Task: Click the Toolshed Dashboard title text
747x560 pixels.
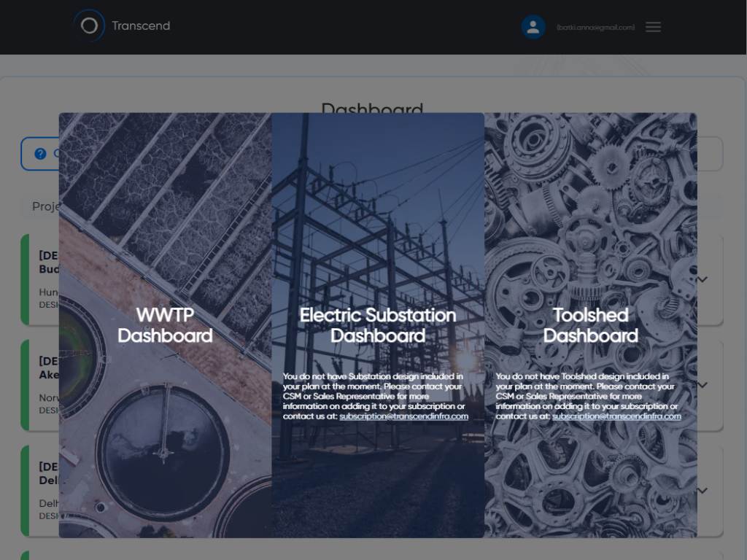Action: coord(591,325)
